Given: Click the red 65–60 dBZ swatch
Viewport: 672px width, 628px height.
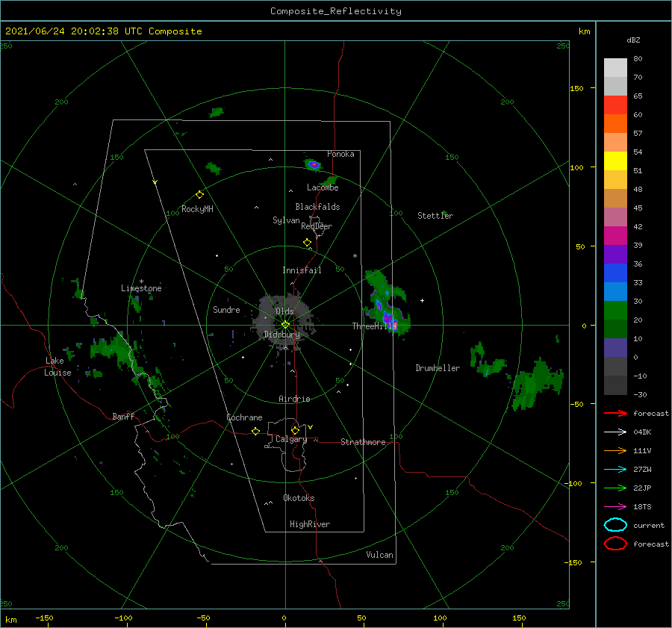Looking at the screenshot, I should coord(615,105).
